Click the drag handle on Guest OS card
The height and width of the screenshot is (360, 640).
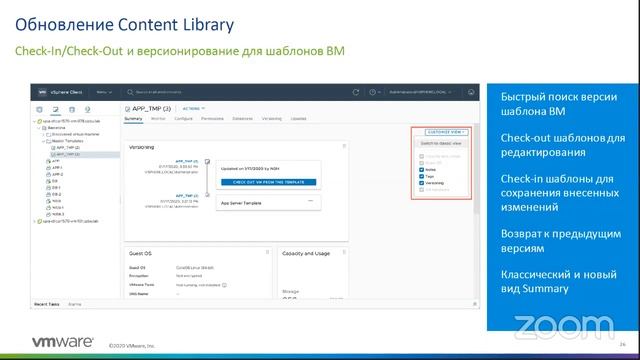pyautogui.click(x=267, y=252)
